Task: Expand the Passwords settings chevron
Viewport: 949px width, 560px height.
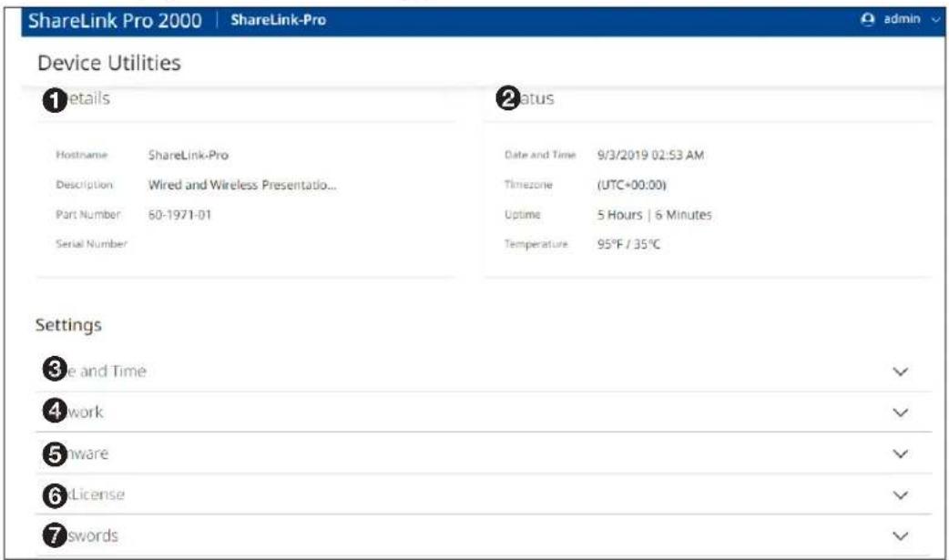Action: pos(901,536)
